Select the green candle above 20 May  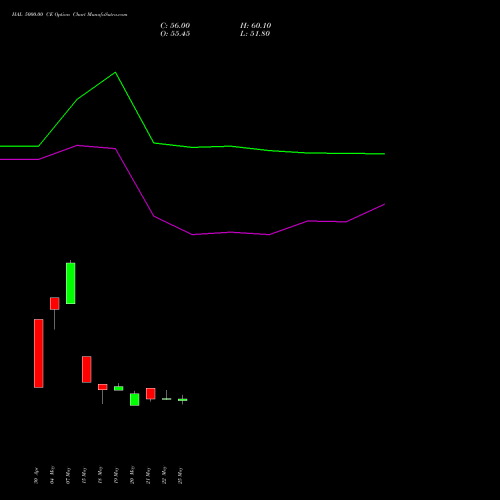(135, 399)
